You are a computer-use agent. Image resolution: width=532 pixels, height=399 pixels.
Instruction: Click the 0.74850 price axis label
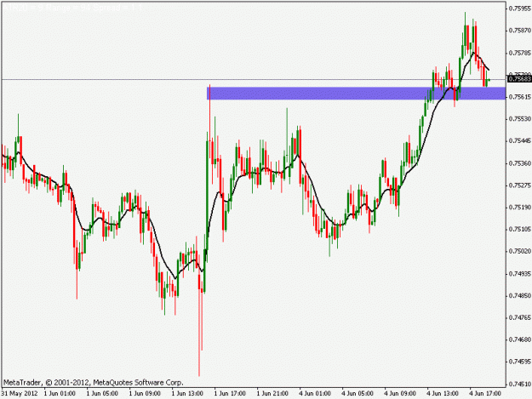520,295
